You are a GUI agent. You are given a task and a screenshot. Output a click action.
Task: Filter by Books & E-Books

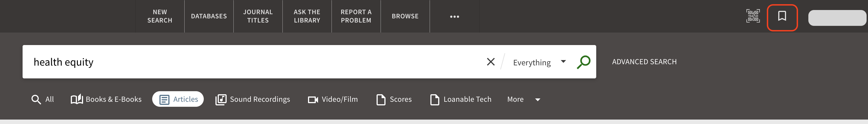click(106, 99)
